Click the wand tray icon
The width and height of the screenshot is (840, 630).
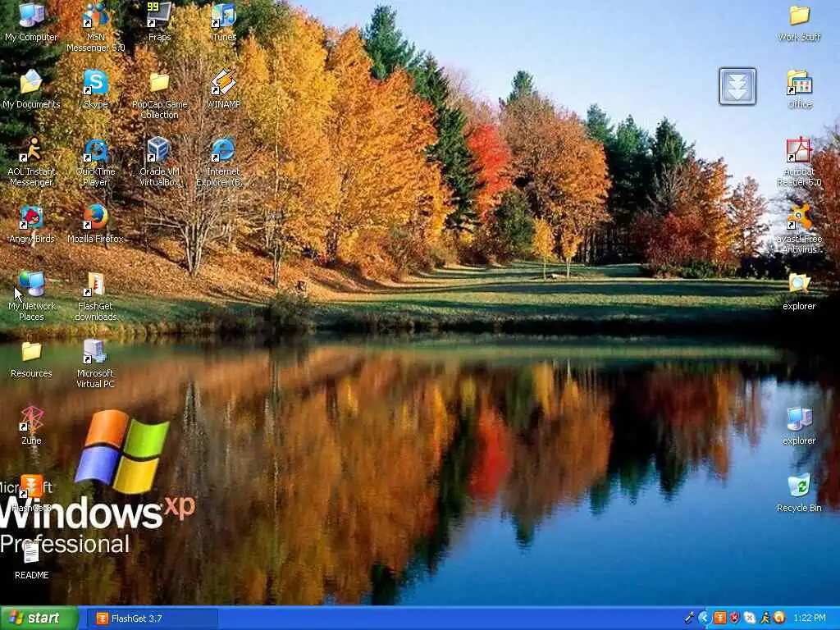coord(689,619)
